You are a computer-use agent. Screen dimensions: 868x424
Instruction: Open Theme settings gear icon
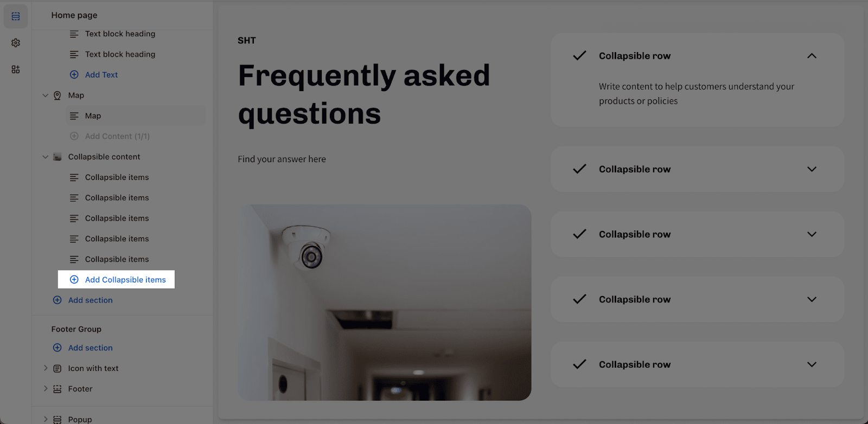[16, 43]
